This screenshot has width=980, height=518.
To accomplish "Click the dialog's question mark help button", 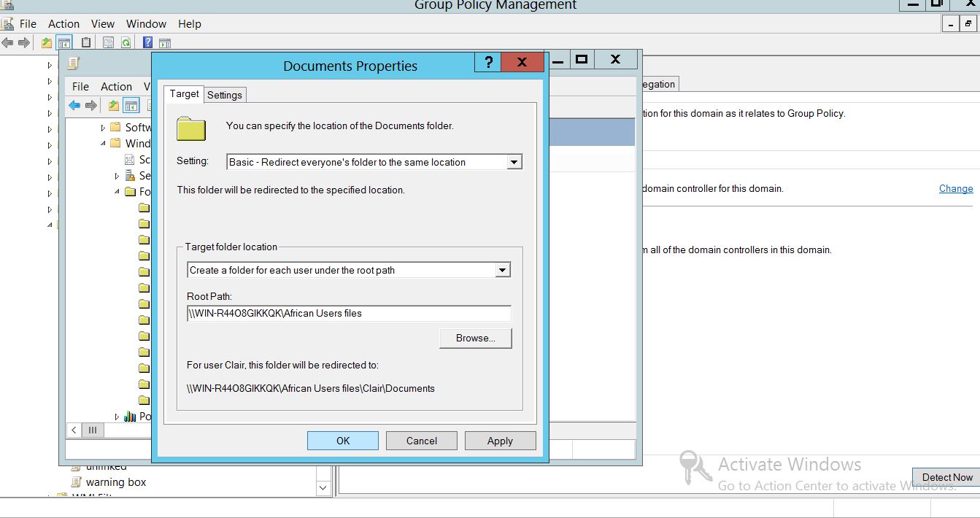I will pyautogui.click(x=488, y=62).
